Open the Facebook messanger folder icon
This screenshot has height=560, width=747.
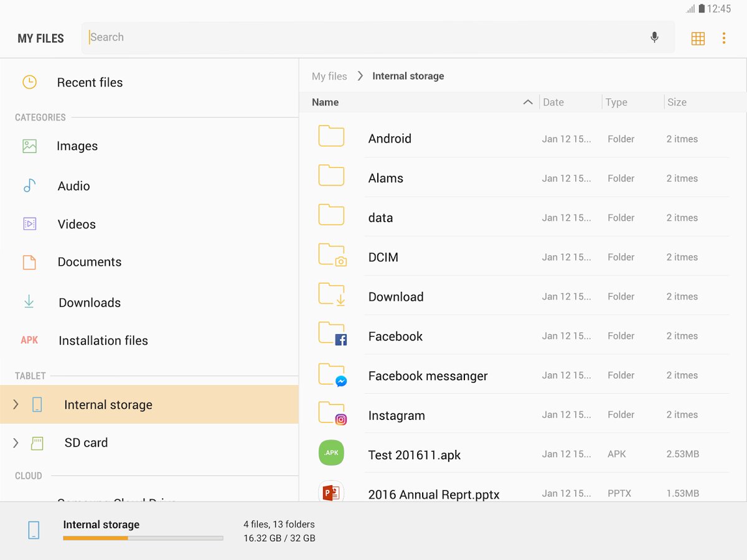point(332,374)
